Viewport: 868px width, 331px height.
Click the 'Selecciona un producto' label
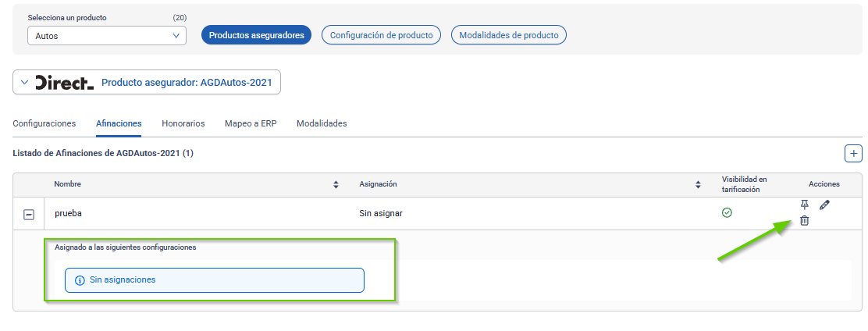click(67, 18)
